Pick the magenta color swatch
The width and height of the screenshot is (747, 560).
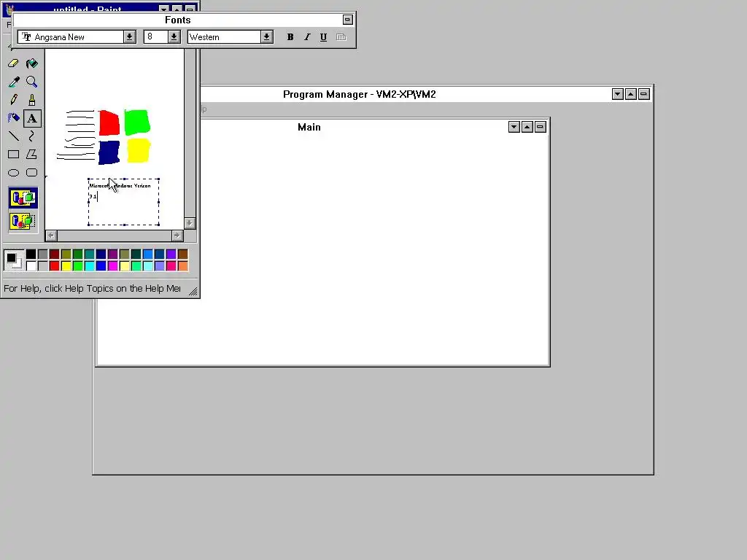coord(113,265)
